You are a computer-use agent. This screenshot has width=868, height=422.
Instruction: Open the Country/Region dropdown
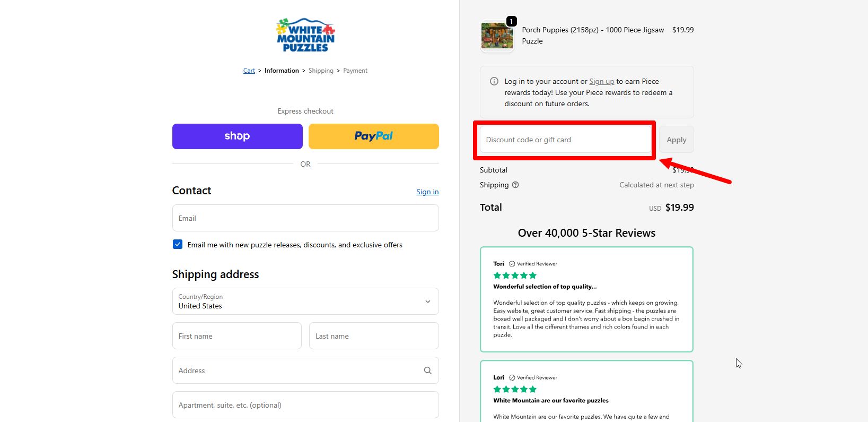[305, 302]
